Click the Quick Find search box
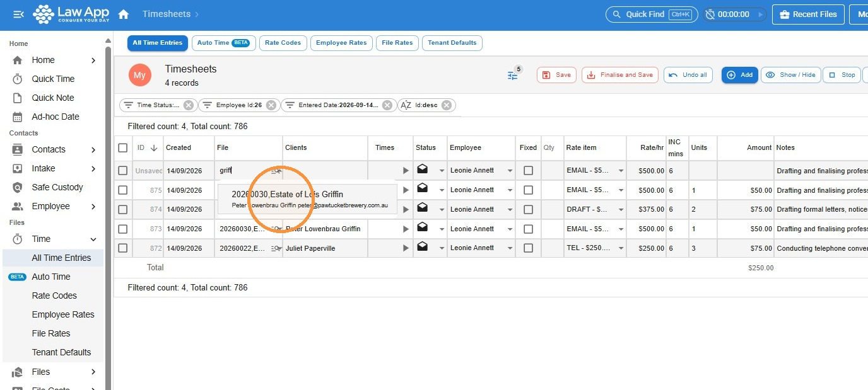Viewport: 868px width, 390px height. point(651,14)
